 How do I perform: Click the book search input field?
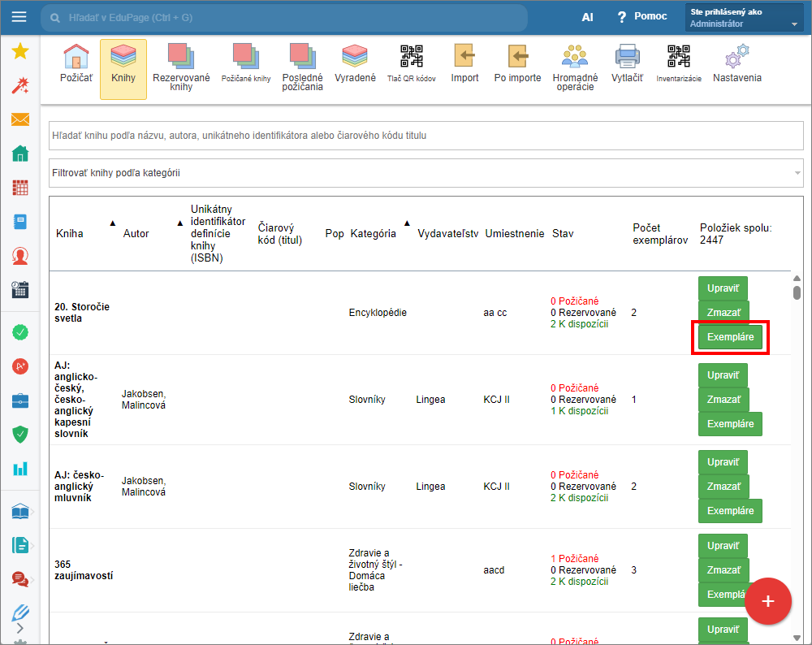click(x=426, y=136)
